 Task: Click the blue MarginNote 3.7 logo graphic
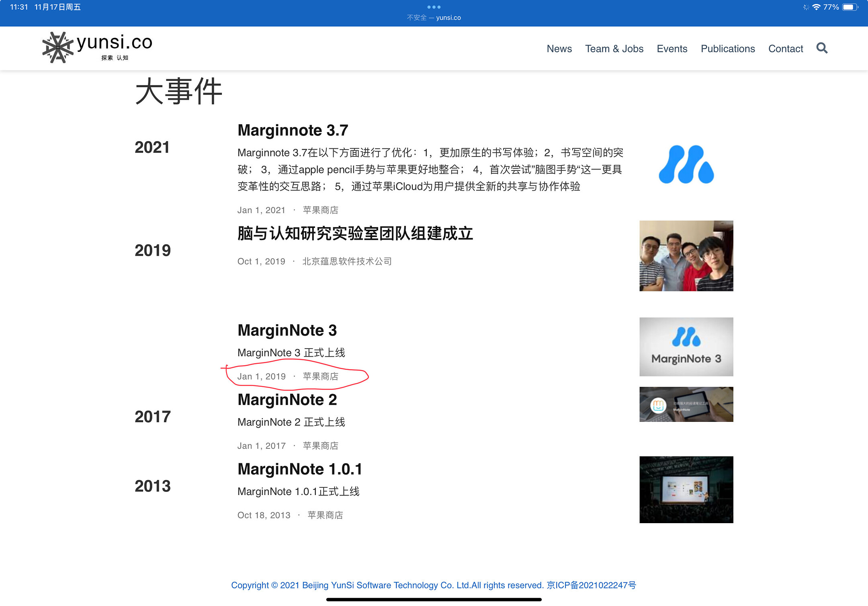(x=686, y=165)
